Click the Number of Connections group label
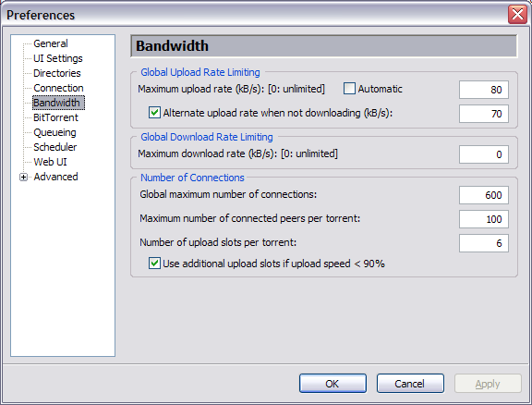Image resolution: width=532 pixels, height=405 pixels. (192, 178)
